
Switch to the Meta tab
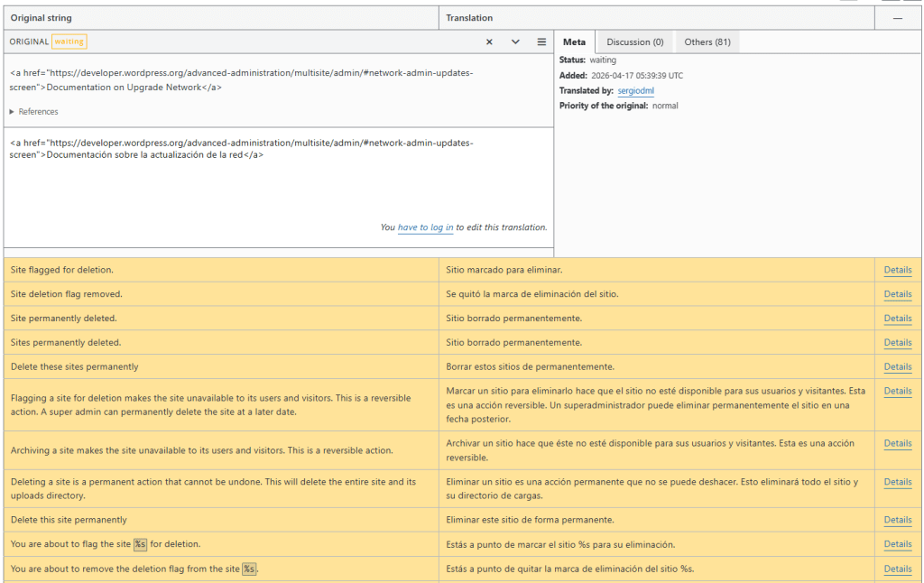574,42
